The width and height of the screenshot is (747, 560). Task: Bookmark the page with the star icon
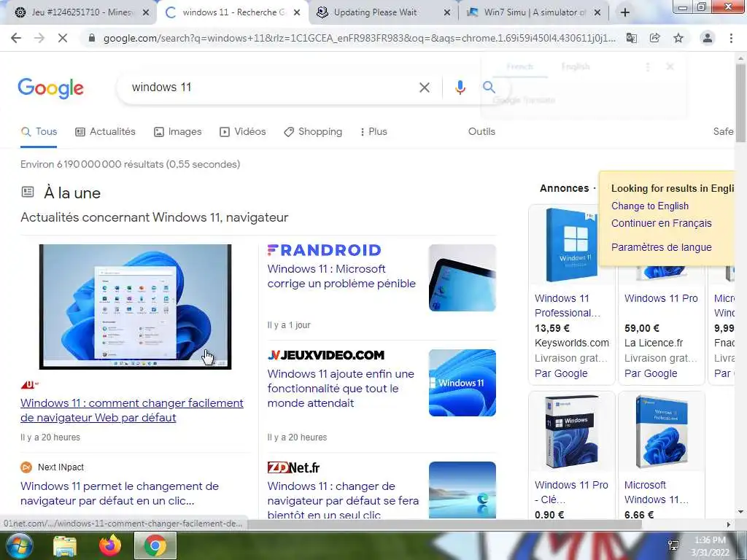[678, 38]
